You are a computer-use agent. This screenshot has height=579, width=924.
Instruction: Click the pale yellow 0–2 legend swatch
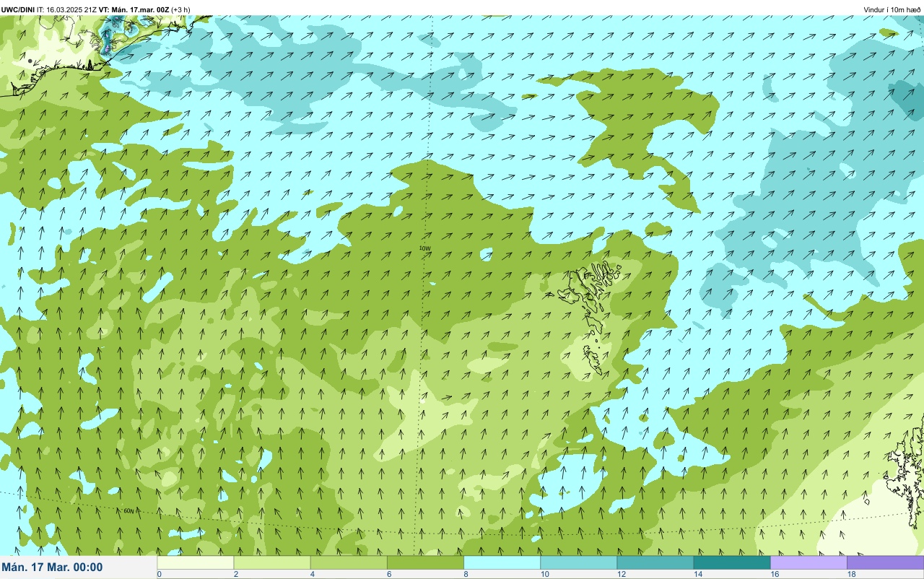196,562
